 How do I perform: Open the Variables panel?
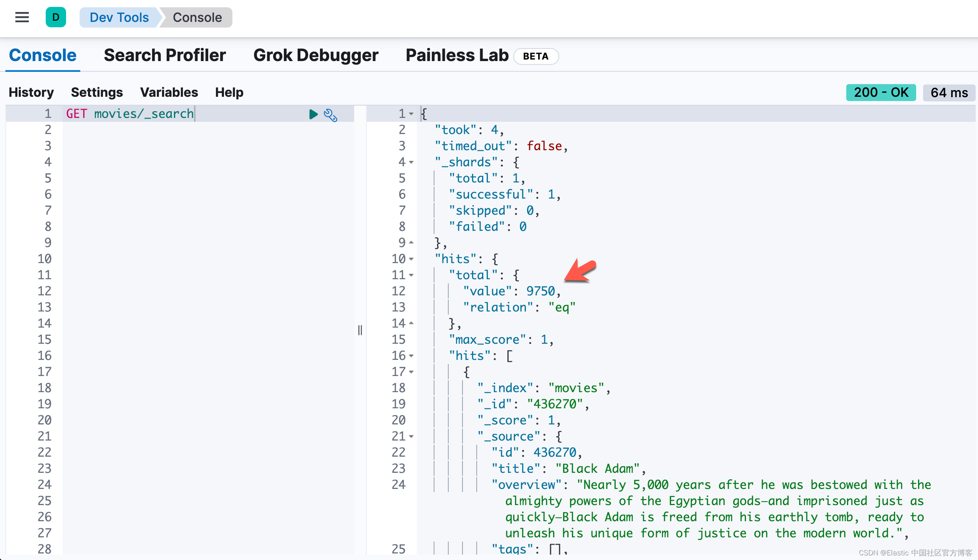click(169, 92)
